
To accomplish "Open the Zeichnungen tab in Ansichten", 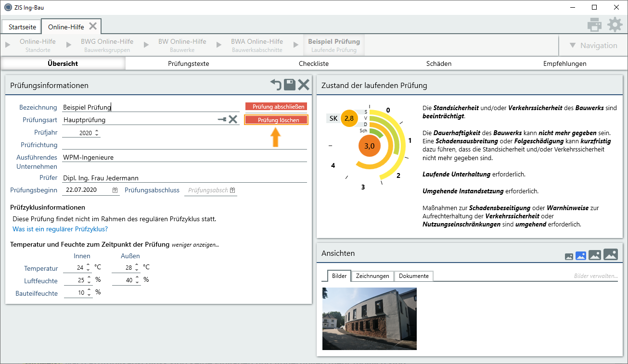I will [372, 276].
